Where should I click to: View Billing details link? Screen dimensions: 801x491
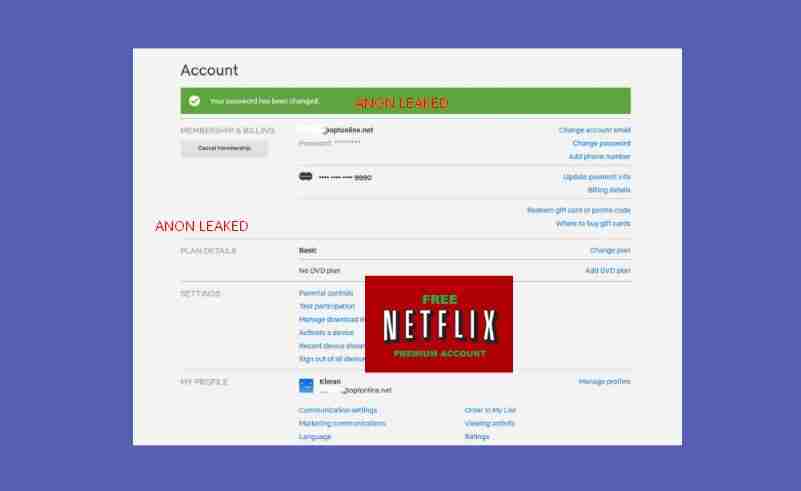pyautogui.click(x=609, y=190)
